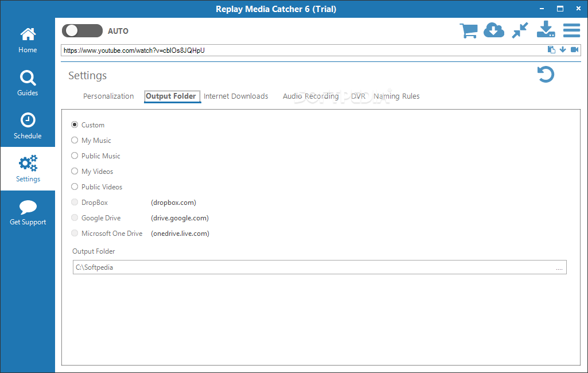Click the download-to-drive tray icon
Image resolution: width=588 pixels, height=373 pixels.
(546, 30)
